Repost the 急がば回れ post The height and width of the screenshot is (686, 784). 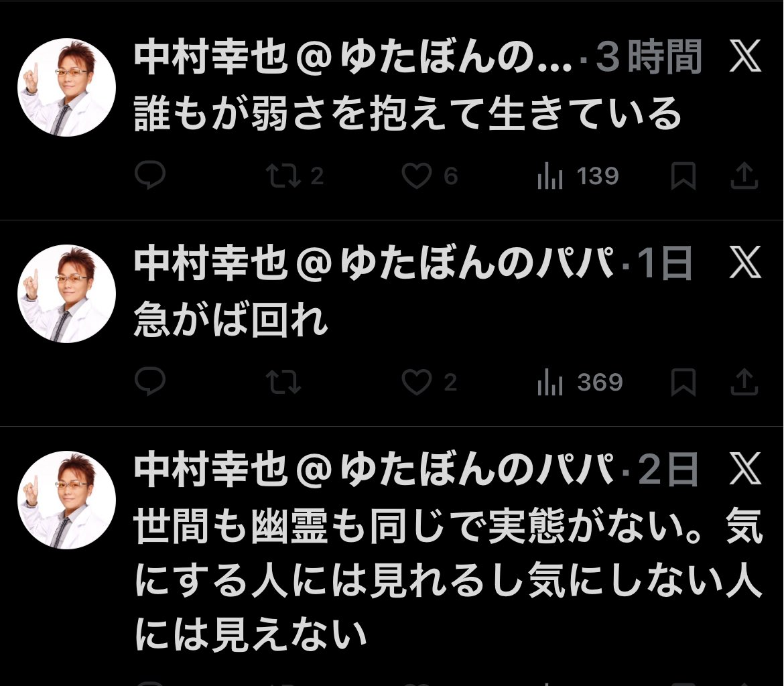(x=283, y=383)
